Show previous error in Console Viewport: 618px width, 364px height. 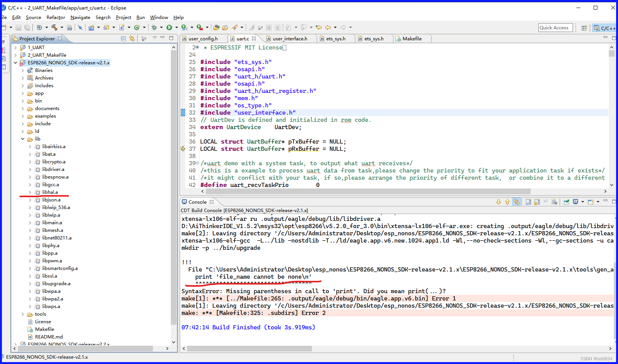[507, 202]
